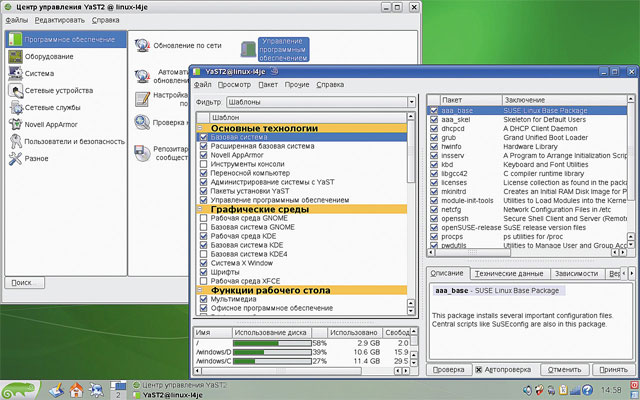Uncheck Расширенная базовая система pattern
Viewport: 640px width, 400px height.
coord(203,146)
